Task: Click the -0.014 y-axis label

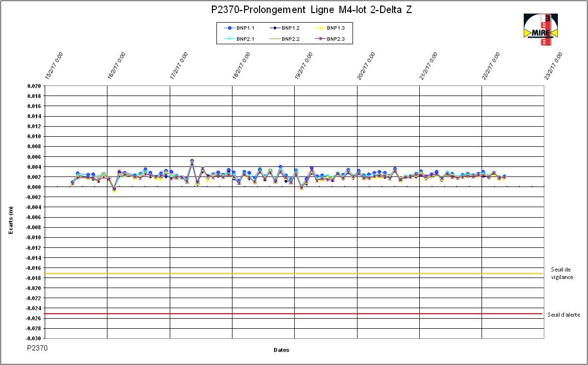Action: click(x=34, y=257)
